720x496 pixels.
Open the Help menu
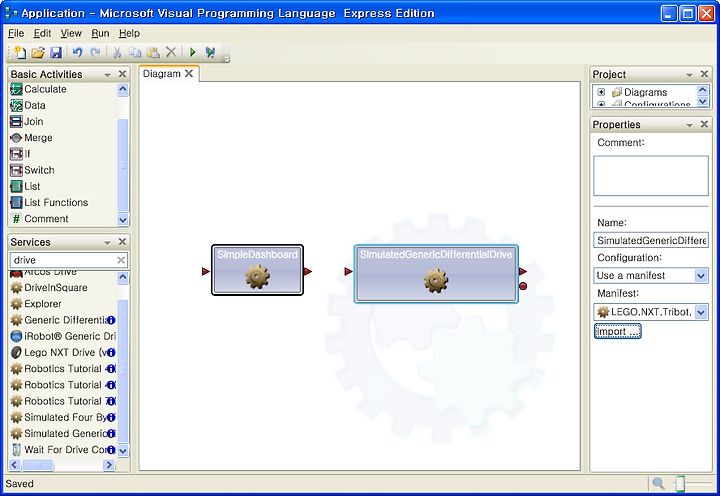click(129, 33)
